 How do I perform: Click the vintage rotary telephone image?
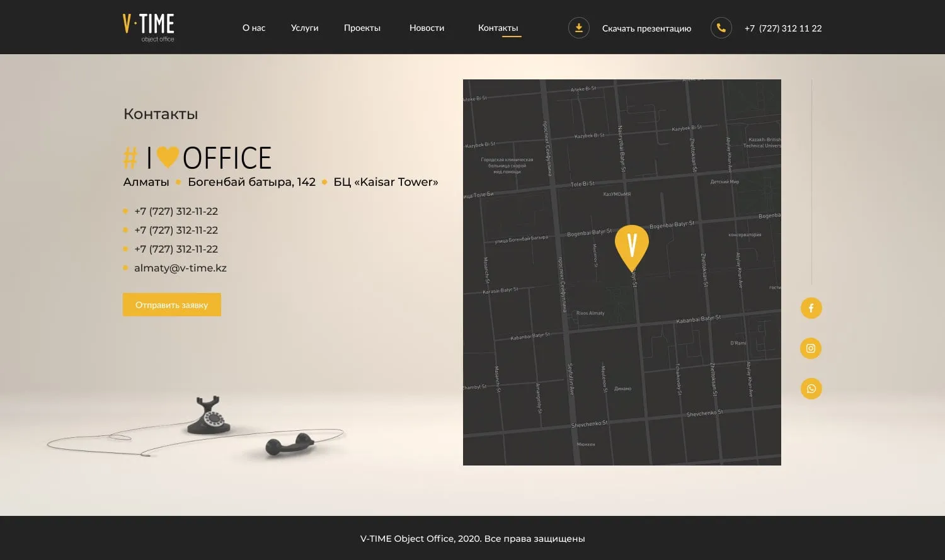click(211, 417)
